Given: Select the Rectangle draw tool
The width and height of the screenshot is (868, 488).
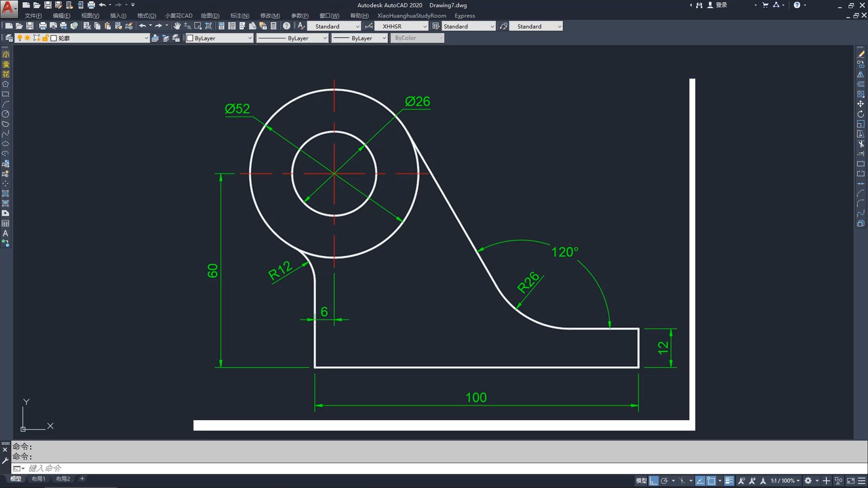Looking at the screenshot, I should click(x=5, y=94).
